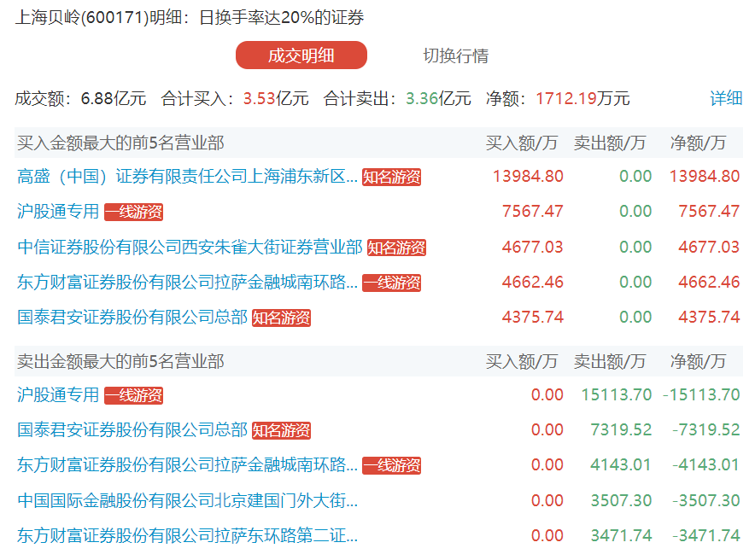Open 中信证券 西安朱雀大街 branch link
Screen dimensions: 755x560
(x=190, y=248)
